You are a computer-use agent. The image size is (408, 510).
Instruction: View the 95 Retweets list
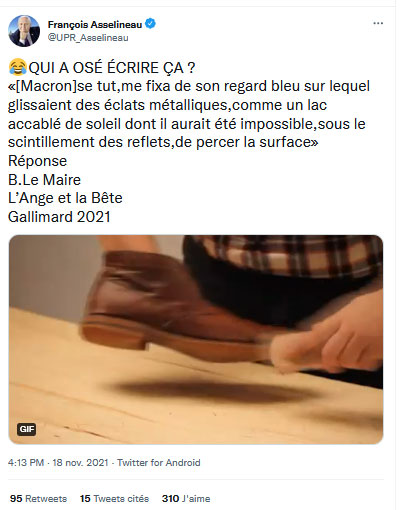point(38,499)
